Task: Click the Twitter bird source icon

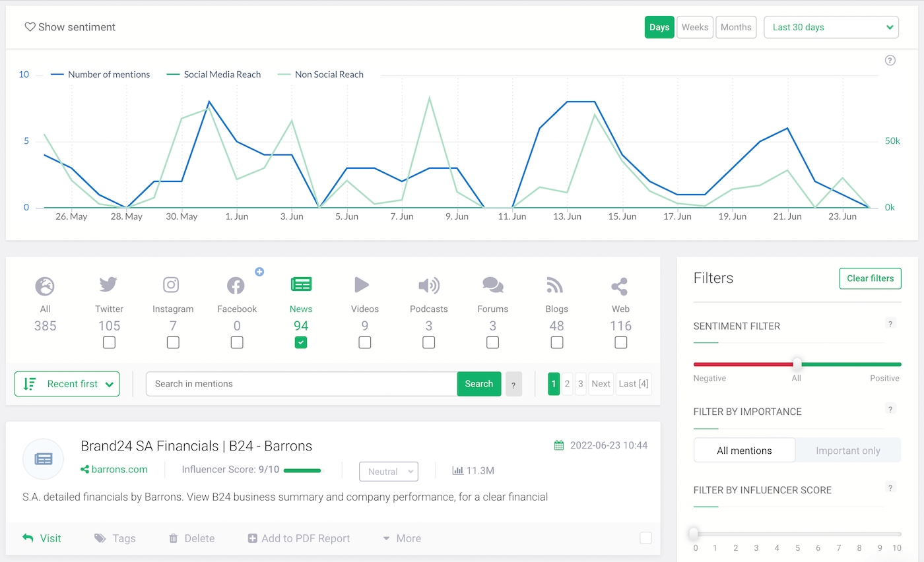Action: (x=109, y=285)
